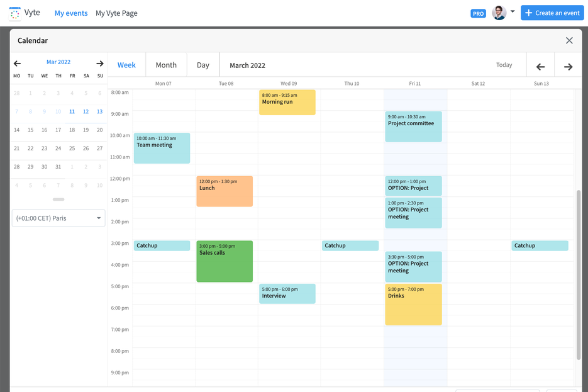Image resolution: width=588 pixels, height=392 pixels.
Task: Switch to the Month view tab
Action: [x=166, y=65]
